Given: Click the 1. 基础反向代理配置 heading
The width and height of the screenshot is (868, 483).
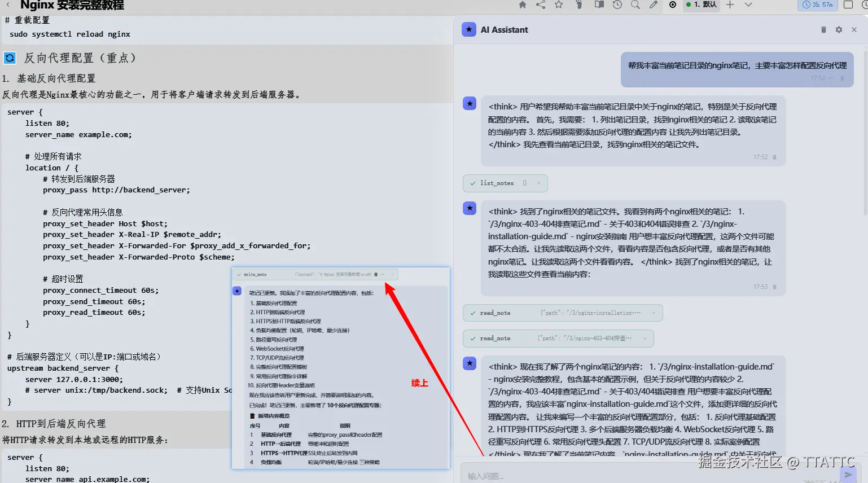Looking at the screenshot, I should coord(49,78).
